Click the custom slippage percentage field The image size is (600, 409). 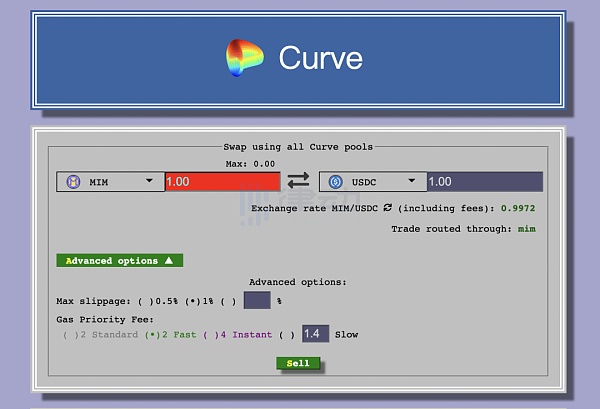(257, 301)
